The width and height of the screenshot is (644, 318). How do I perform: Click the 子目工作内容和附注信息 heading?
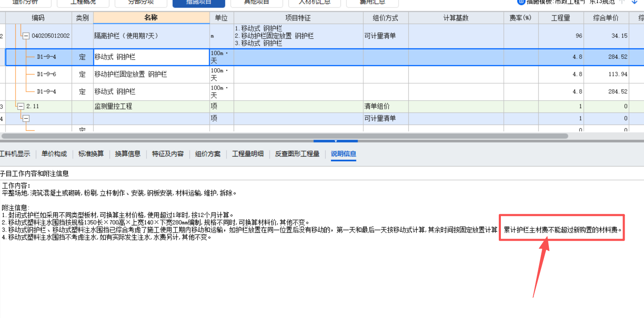[x=35, y=173]
